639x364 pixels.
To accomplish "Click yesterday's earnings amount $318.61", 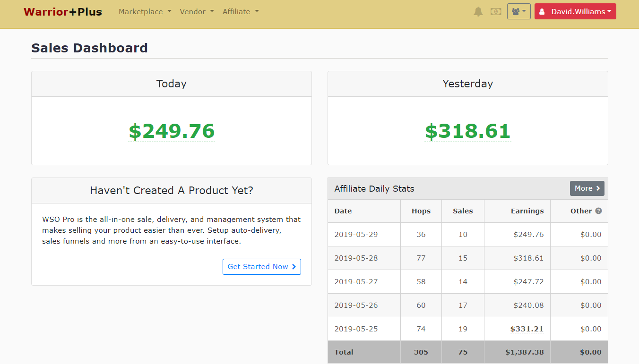I will (x=467, y=131).
